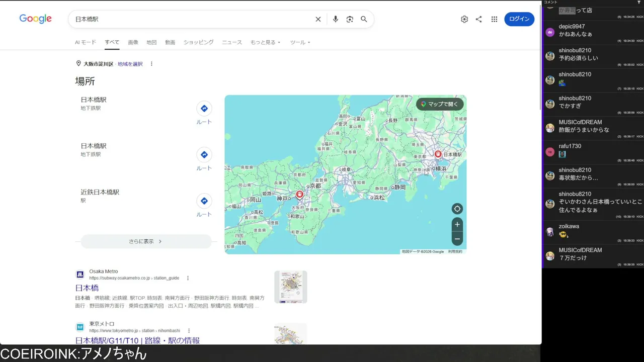Open the ショッピング tab
644x362 pixels.
tap(198, 42)
